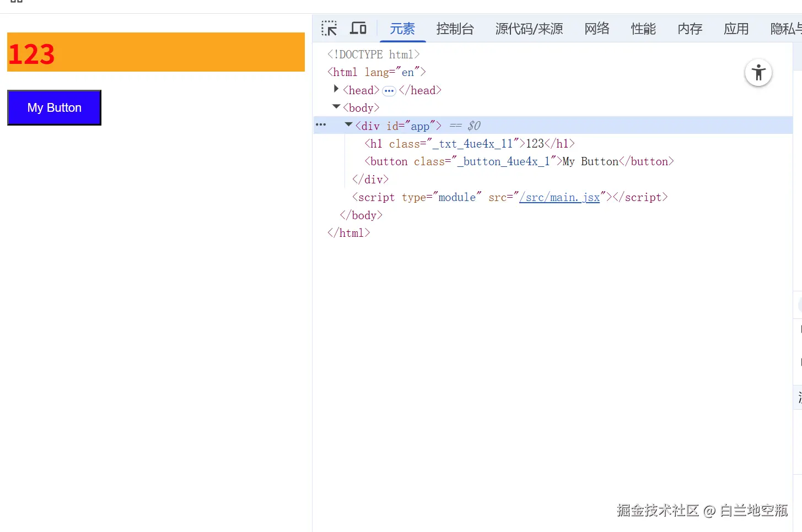Switch to the 元素 tab
Viewport: 802px width, 532px height.
click(x=402, y=29)
